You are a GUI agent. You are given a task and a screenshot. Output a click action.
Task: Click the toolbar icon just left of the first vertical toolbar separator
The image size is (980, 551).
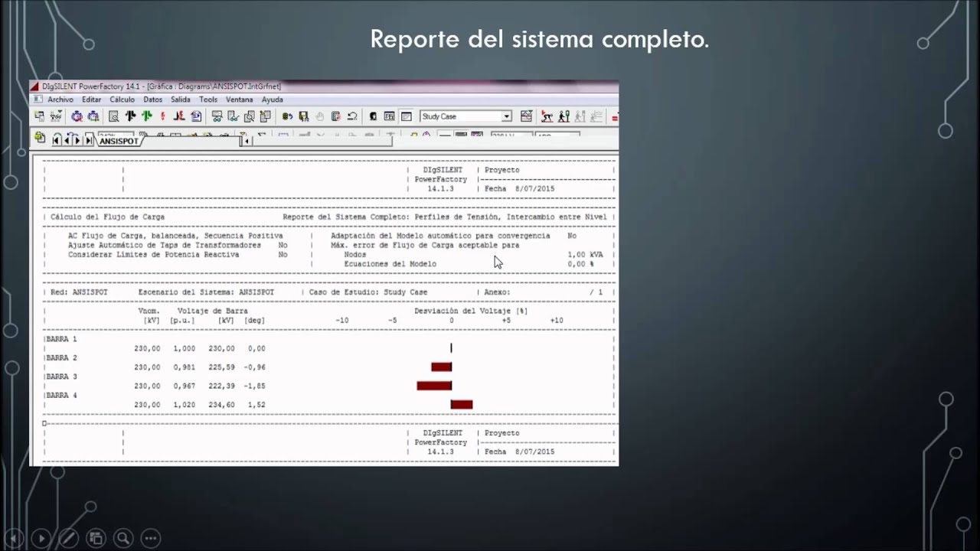[196, 116]
